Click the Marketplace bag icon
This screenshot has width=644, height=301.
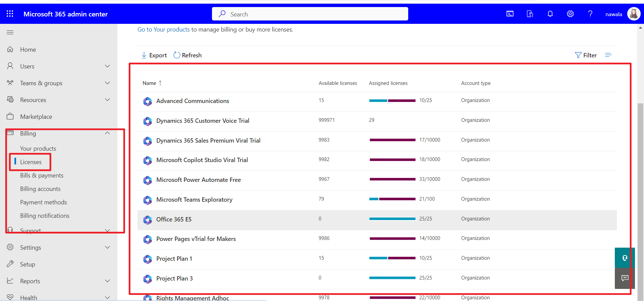pos(10,116)
